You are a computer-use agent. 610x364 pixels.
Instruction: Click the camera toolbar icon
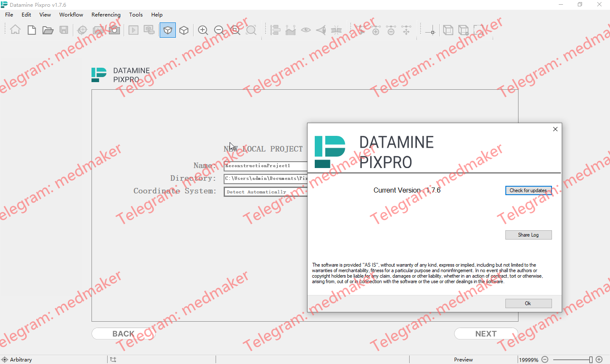pos(114,30)
